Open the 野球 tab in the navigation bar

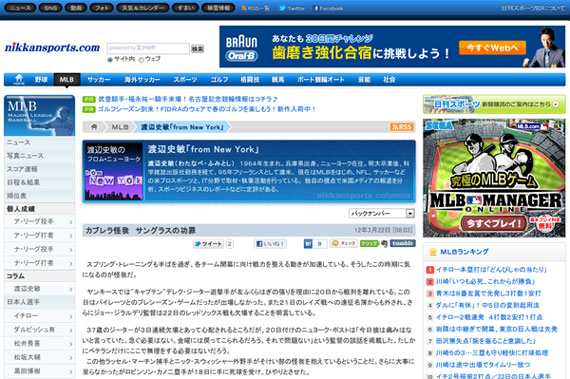pyautogui.click(x=41, y=80)
